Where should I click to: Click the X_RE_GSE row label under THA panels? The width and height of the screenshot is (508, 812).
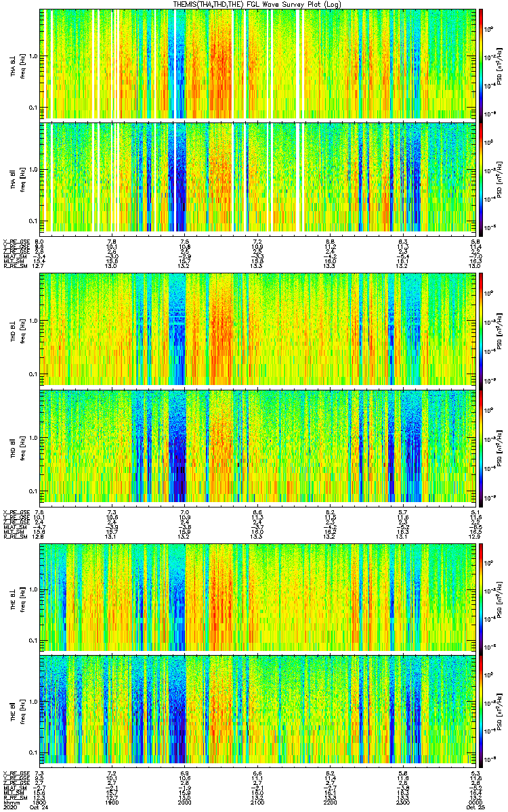coord(15,241)
